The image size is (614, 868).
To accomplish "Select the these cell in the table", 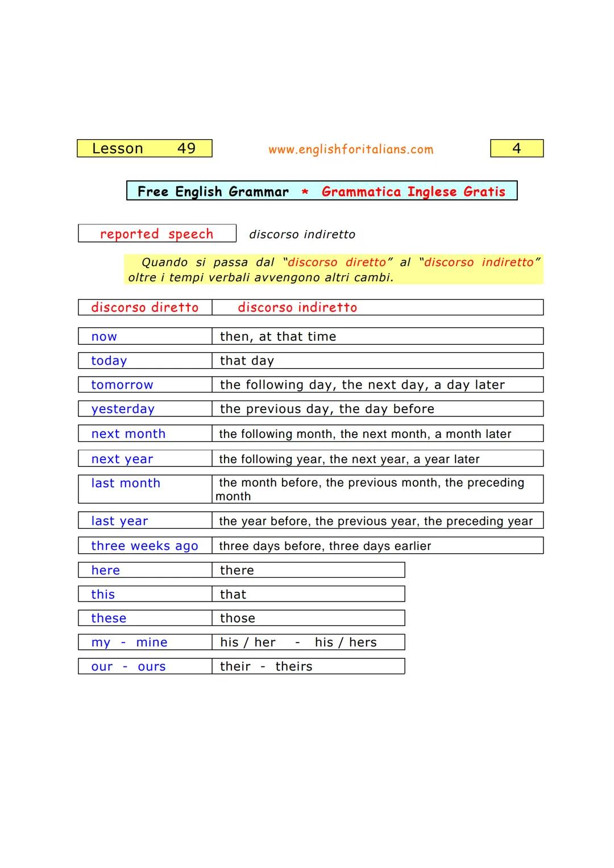I will coord(108,617).
